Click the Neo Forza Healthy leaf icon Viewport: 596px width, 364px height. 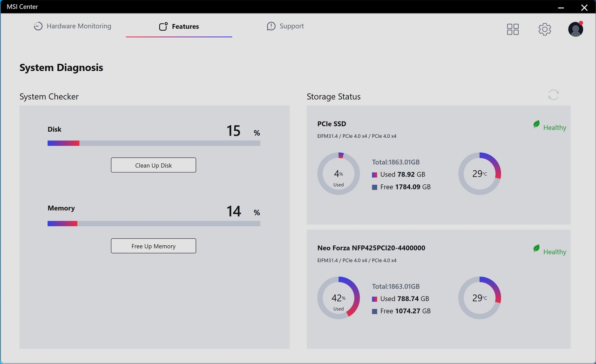click(536, 249)
